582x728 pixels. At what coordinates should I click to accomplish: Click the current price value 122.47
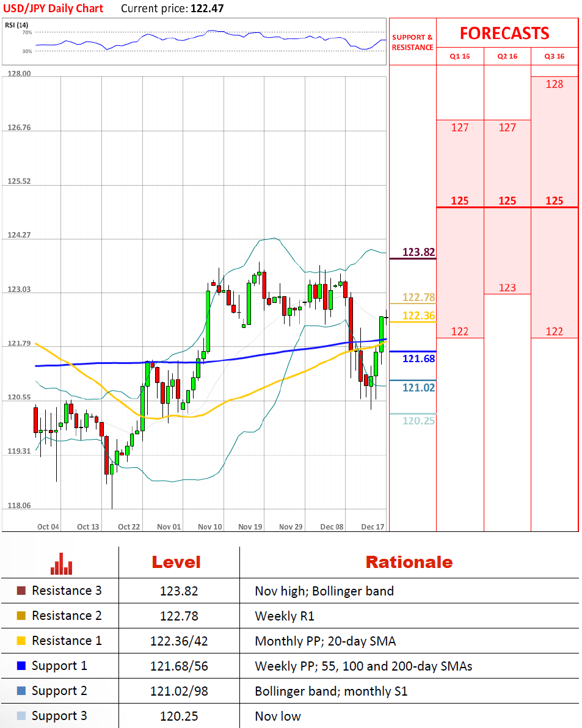(207, 9)
